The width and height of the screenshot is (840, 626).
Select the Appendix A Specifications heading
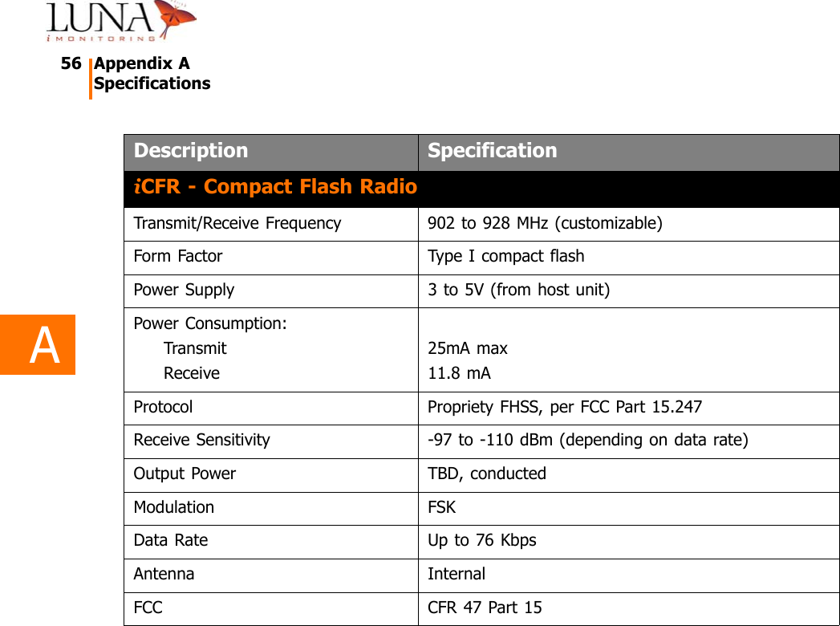pos(152,74)
